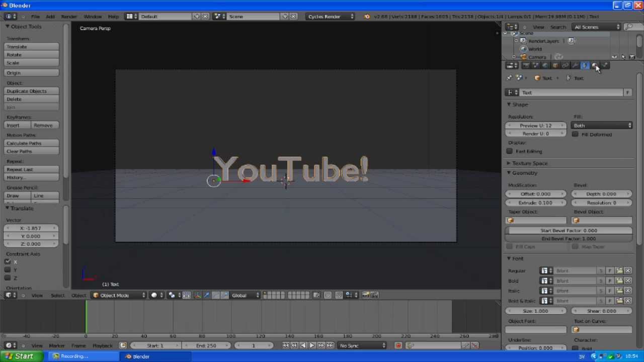
Task: Click the Duplicate Objects button
Action: point(32,91)
